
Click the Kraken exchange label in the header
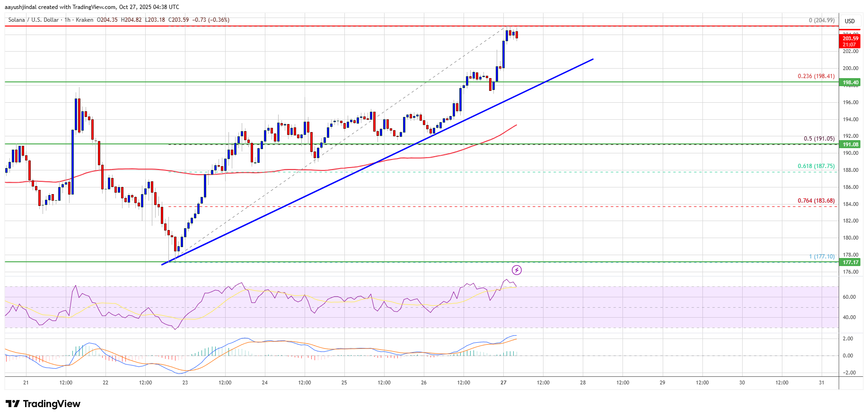coord(84,20)
